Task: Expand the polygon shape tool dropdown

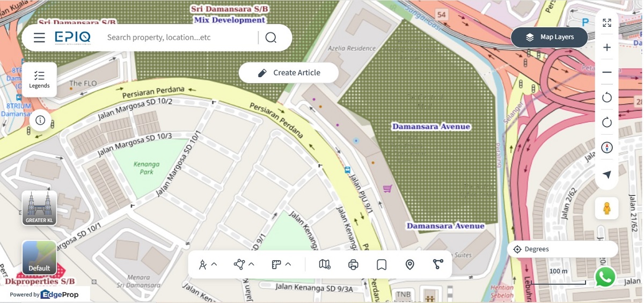Action: point(244,264)
